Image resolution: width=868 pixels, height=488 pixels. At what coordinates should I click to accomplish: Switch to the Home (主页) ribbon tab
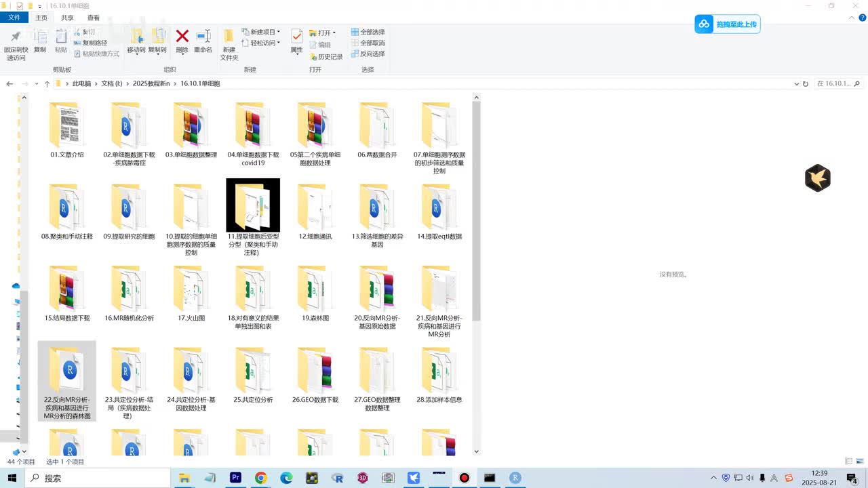click(x=41, y=18)
